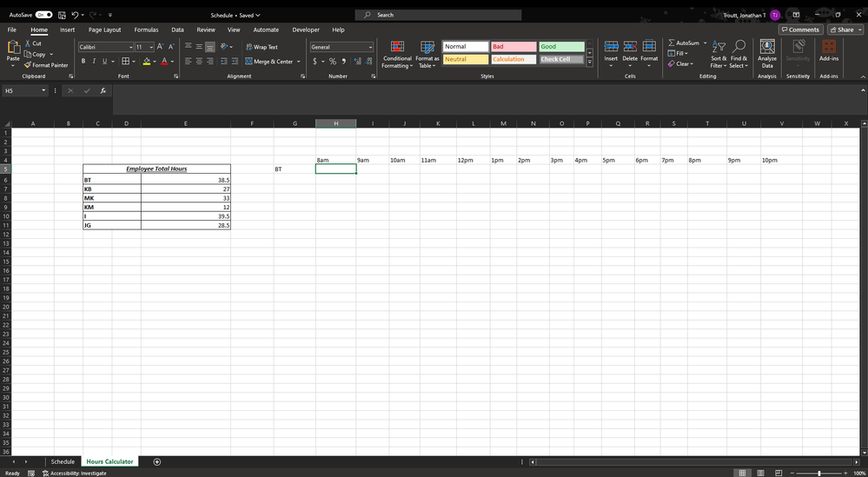Click the Share button
This screenshot has width=868, height=477.
(x=845, y=30)
